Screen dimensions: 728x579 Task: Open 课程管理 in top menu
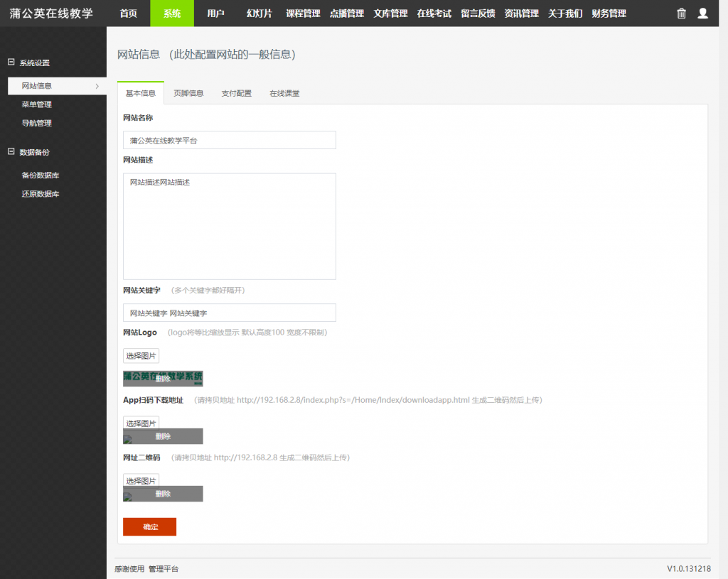(x=303, y=13)
